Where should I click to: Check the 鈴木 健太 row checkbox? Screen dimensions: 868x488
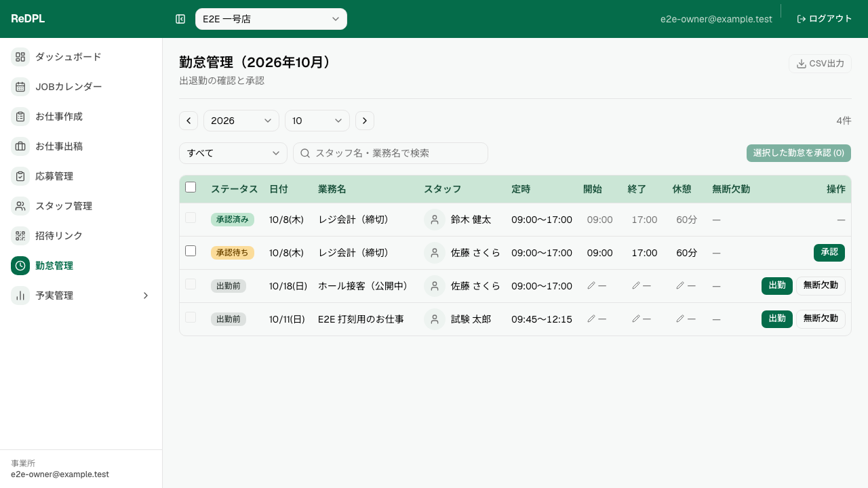pos(191,218)
